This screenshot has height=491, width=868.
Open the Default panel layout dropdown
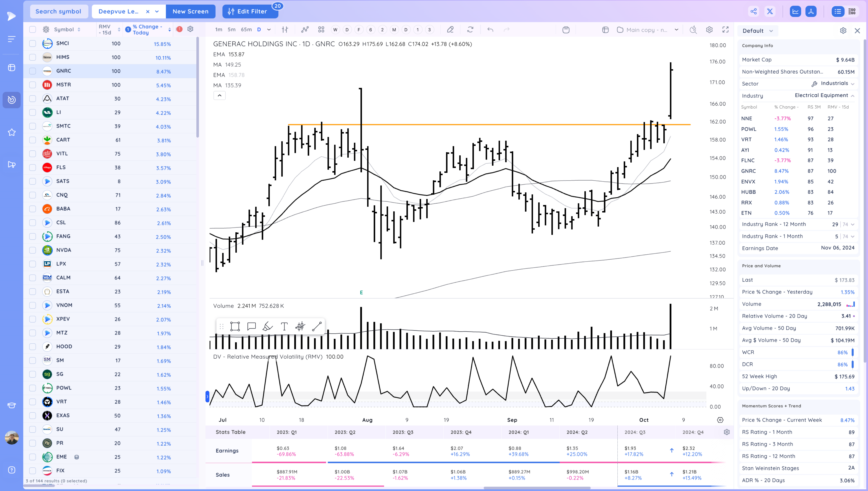pyautogui.click(x=757, y=31)
